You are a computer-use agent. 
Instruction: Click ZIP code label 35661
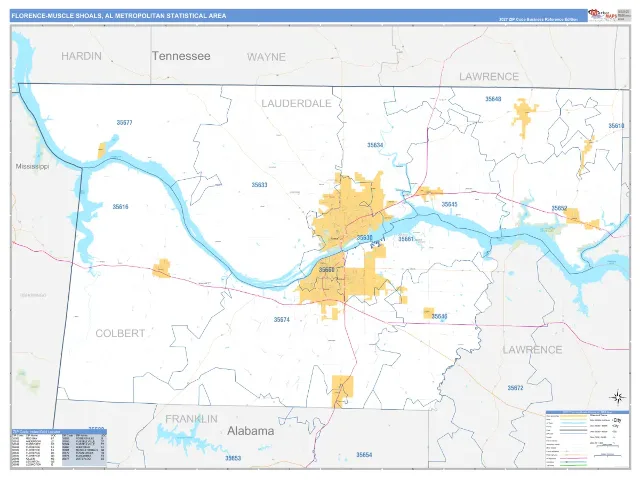coord(406,239)
